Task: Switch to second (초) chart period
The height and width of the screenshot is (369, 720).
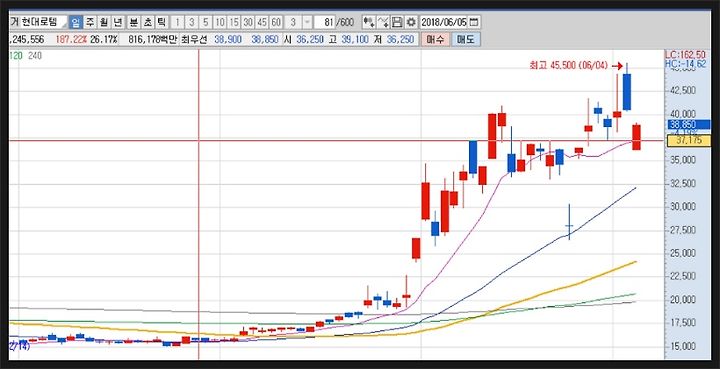Action: (x=148, y=22)
